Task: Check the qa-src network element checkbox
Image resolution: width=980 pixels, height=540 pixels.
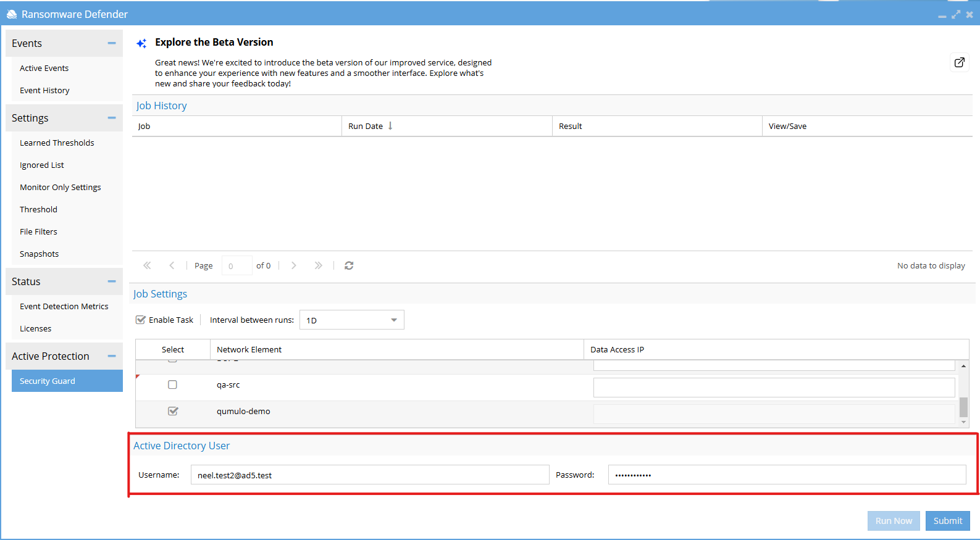Action: point(173,384)
